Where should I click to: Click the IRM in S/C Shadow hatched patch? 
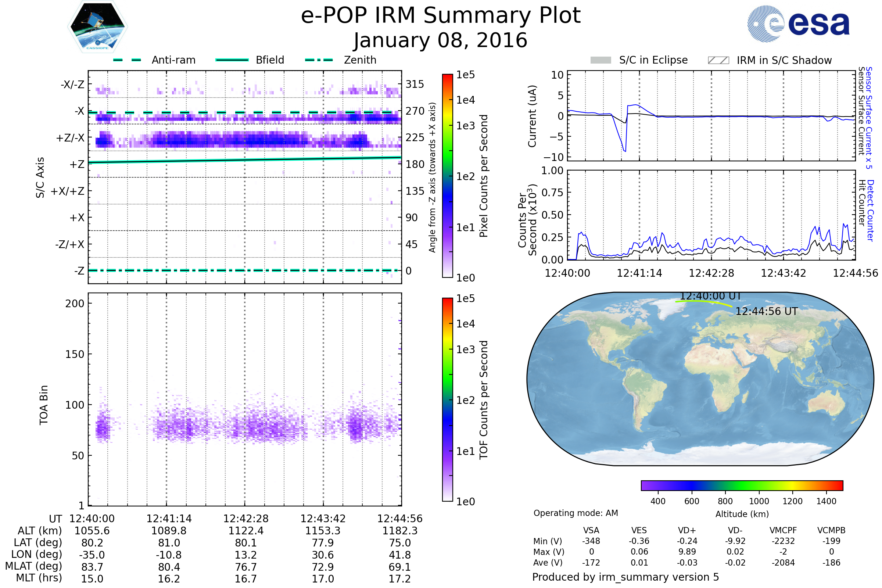[x=718, y=60]
